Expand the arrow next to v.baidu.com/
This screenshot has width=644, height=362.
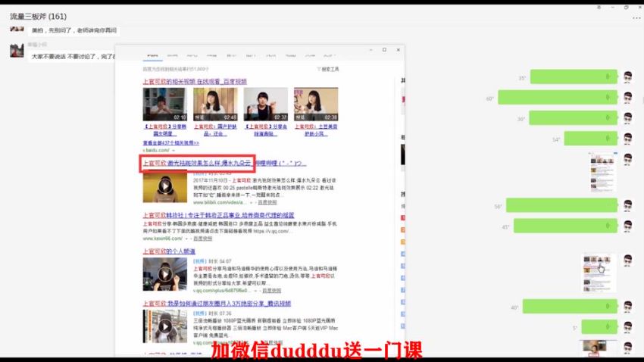pyautogui.click(x=174, y=150)
